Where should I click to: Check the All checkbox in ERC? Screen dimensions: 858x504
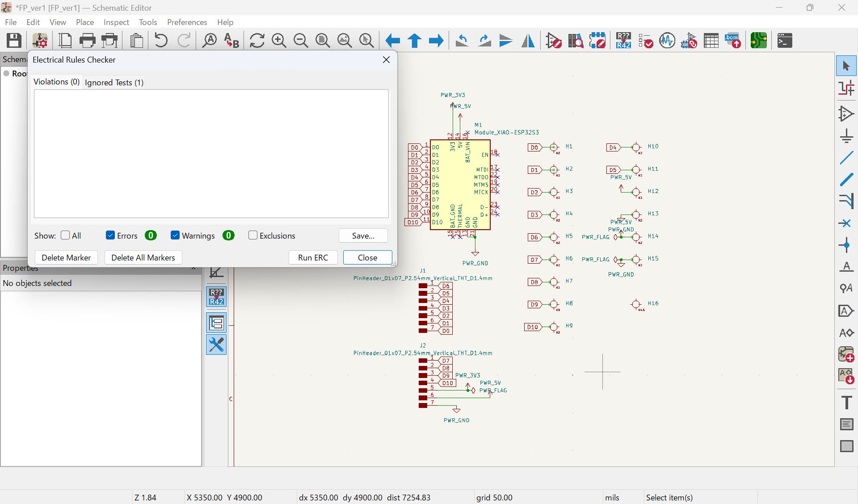65,235
